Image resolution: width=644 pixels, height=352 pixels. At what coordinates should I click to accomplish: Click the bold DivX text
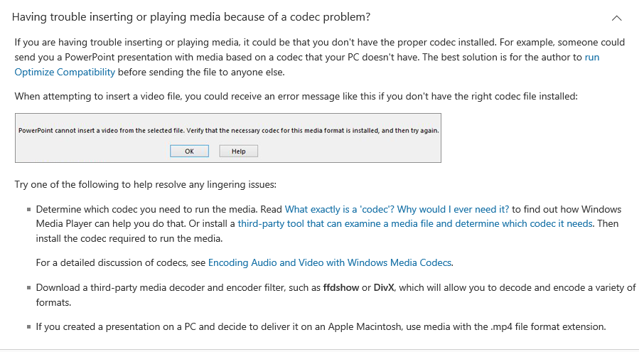[x=384, y=287]
